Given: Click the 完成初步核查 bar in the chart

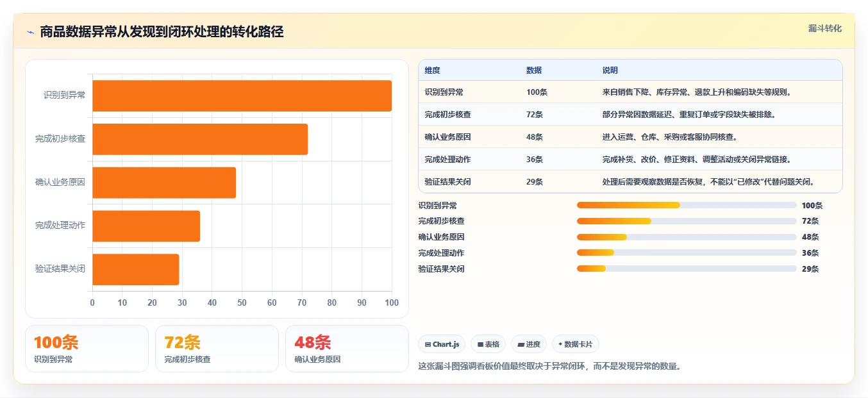Looking at the screenshot, I should 200,139.
